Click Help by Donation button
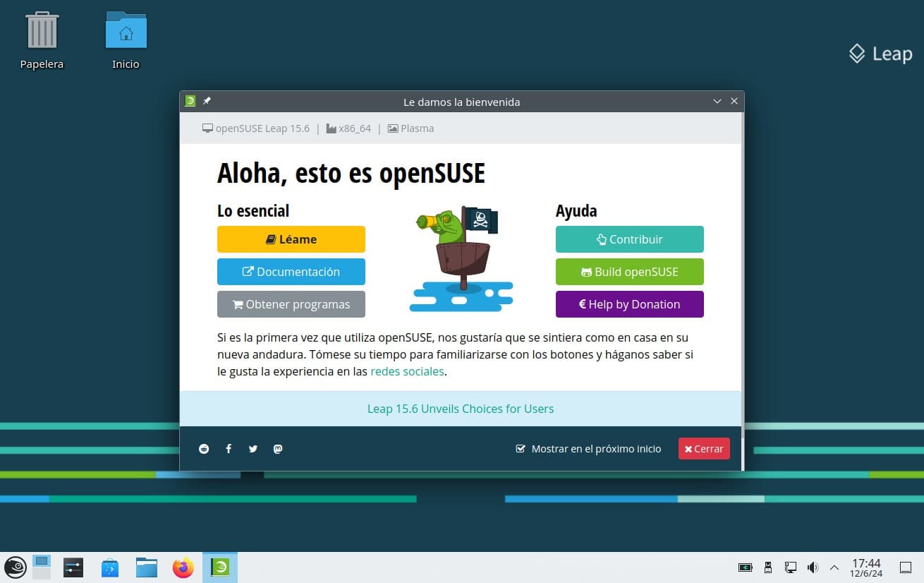Viewport: 924px width, 583px height. point(630,304)
